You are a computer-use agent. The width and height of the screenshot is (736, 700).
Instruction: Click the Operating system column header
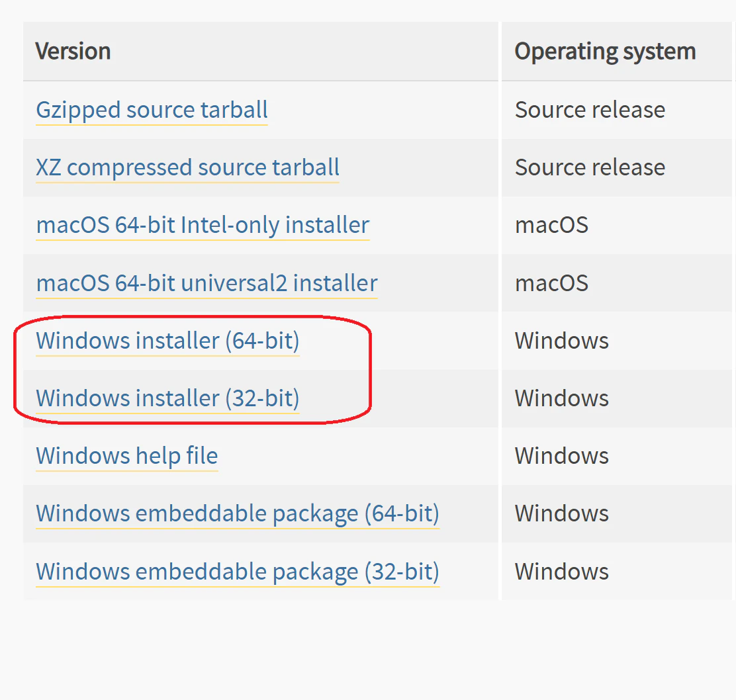(x=605, y=52)
